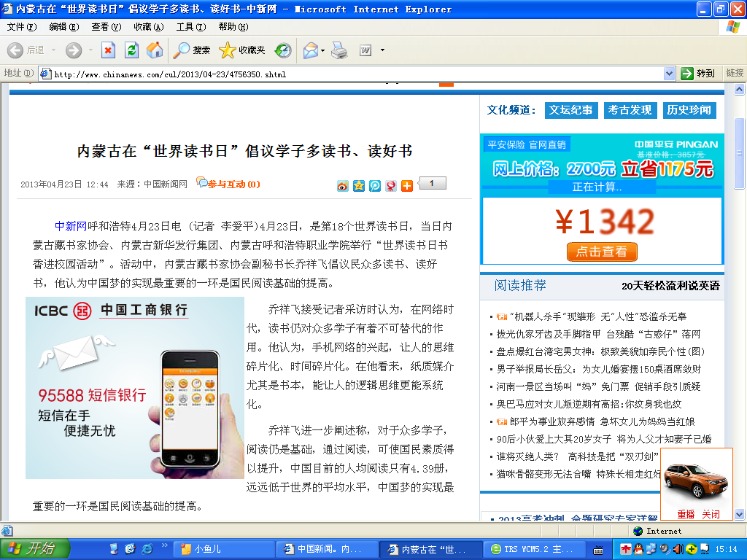Go to homepage using the house icon
This screenshot has height=560, width=747.
pos(154,50)
